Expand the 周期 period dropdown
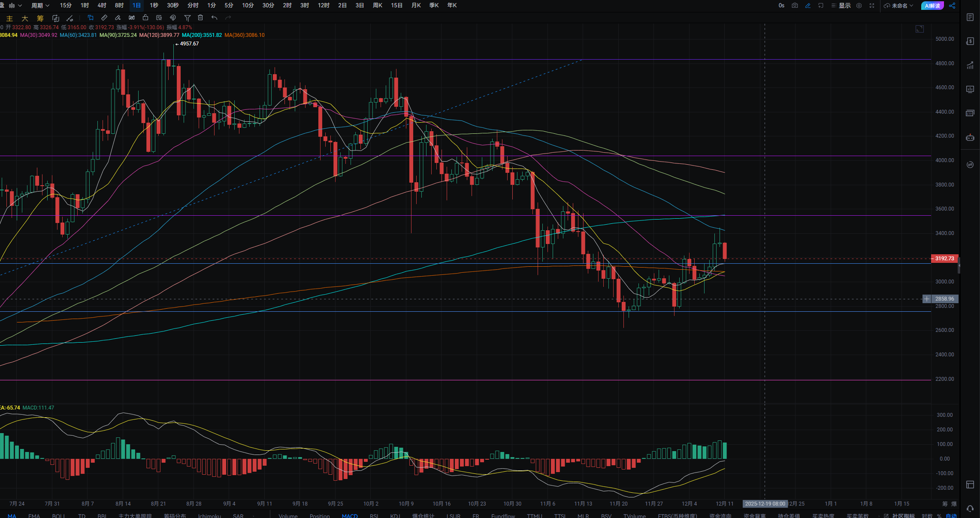Viewport: 980px width, 518px height. 40,6
